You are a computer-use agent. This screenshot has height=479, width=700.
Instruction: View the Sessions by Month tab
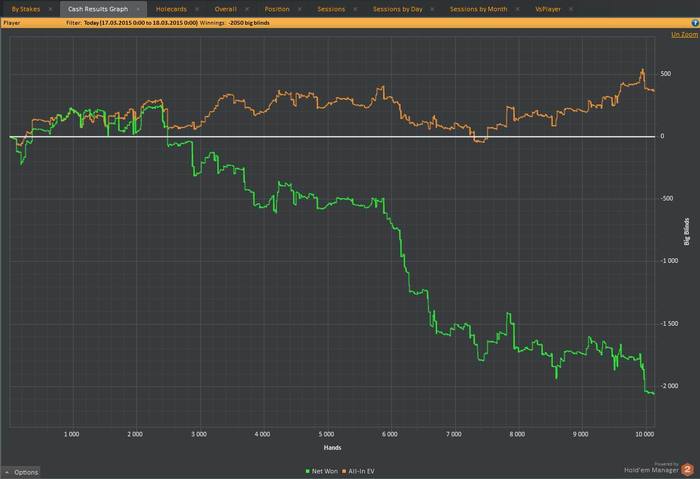(478, 9)
